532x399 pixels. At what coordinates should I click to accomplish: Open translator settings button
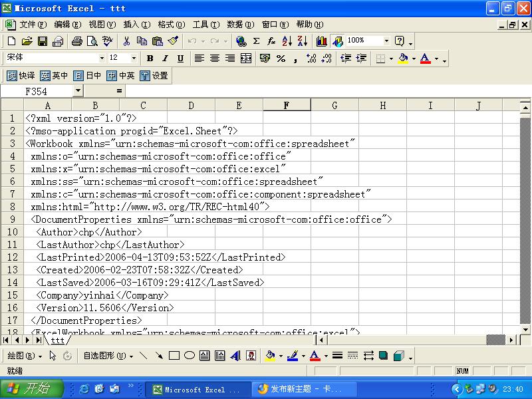click(154, 76)
